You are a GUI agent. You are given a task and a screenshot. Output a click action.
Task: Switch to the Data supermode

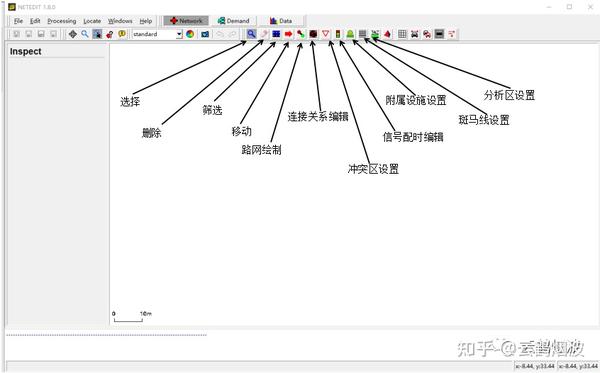point(281,21)
